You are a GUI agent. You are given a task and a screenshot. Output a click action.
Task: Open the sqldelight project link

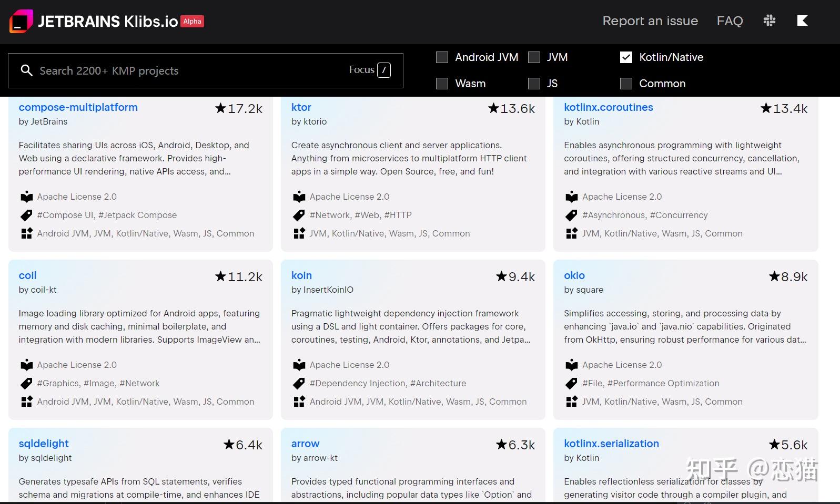[x=44, y=444]
